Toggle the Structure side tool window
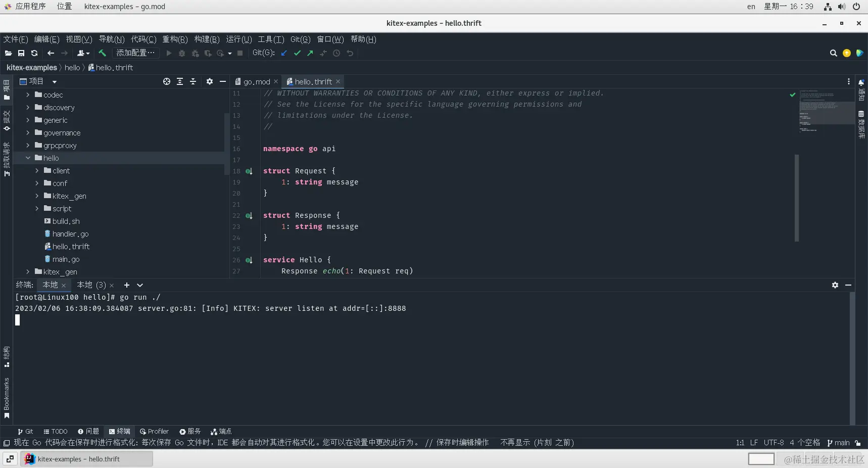 click(x=7, y=357)
